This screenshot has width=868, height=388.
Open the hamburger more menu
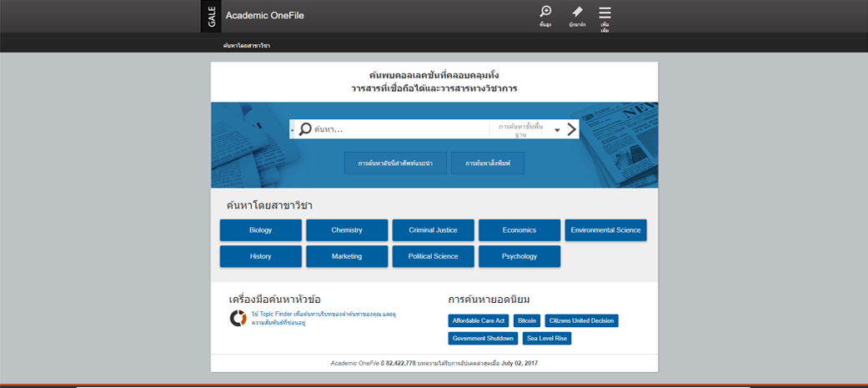pos(605,13)
